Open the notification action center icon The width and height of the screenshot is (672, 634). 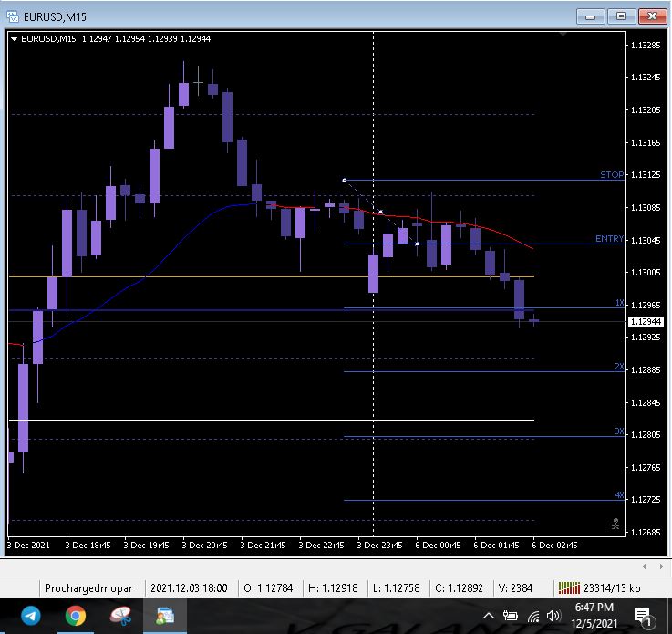coord(643,617)
